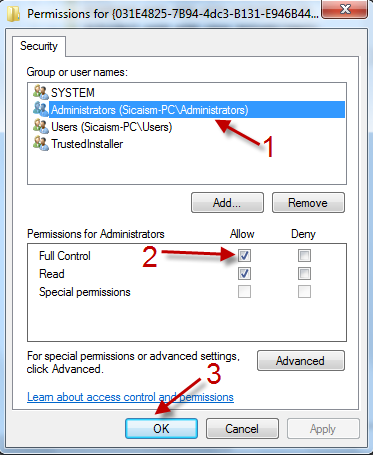Click the Remove button

click(308, 203)
